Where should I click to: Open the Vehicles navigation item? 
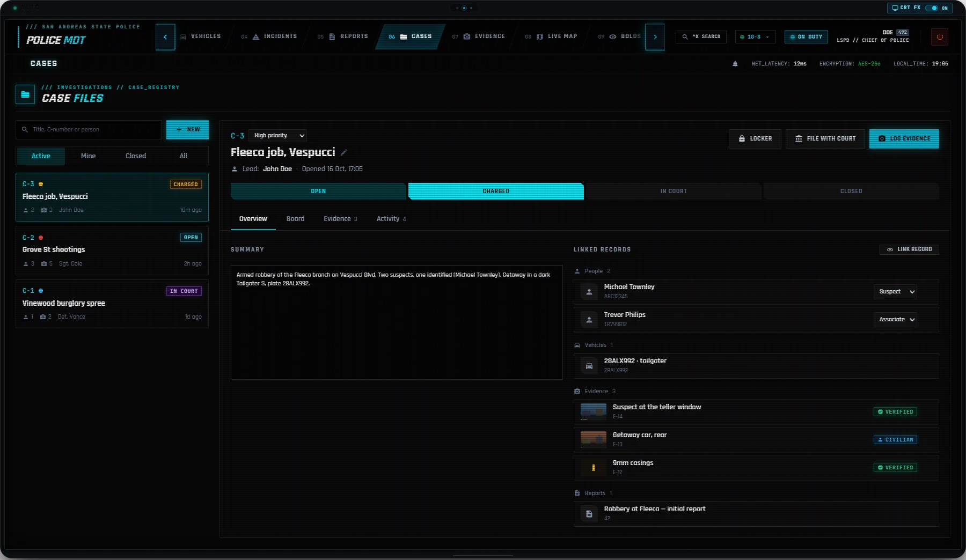pyautogui.click(x=201, y=36)
